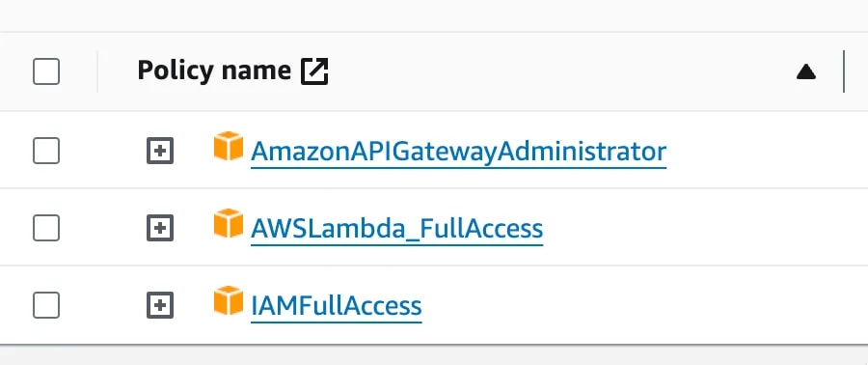
Task: Sort policies using the ascending triangle arrow
Action: 806,72
